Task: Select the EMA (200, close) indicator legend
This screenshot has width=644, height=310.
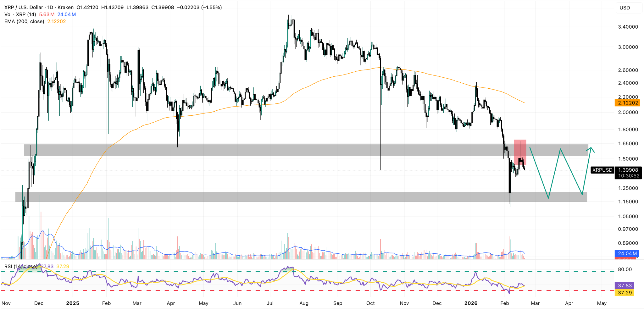Action: click(x=24, y=21)
